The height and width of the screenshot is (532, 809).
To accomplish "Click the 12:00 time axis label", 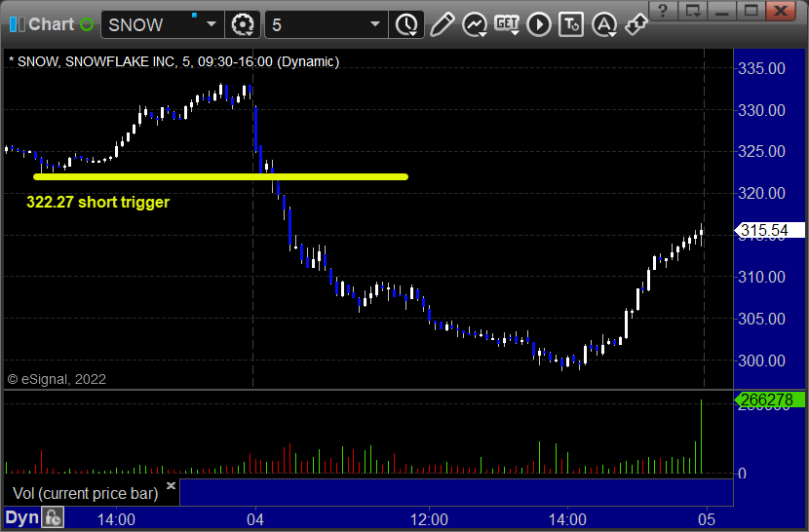I will (429, 519).
